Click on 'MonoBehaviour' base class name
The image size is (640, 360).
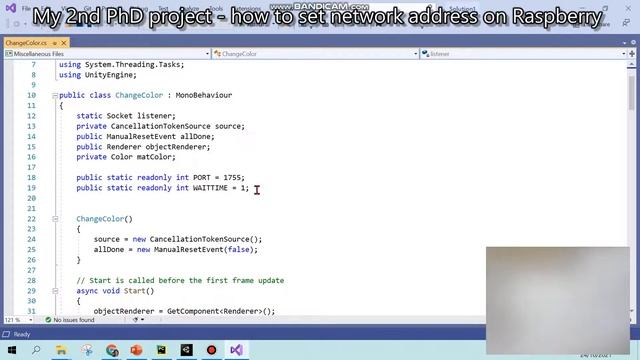[x=204, y=95]
